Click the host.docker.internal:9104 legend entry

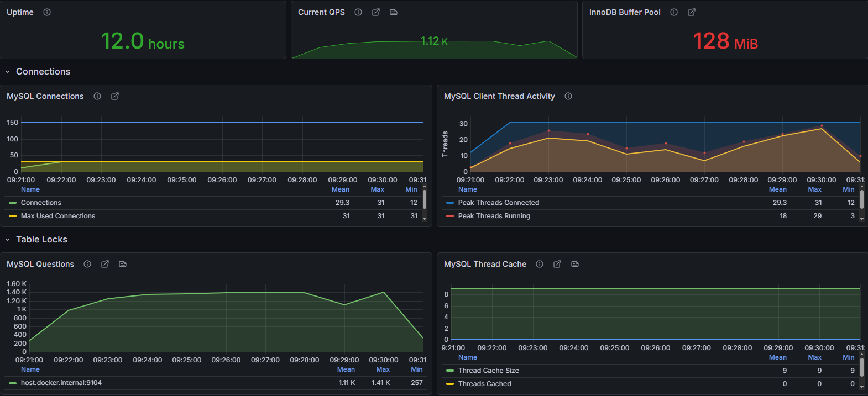coord(61,383)
